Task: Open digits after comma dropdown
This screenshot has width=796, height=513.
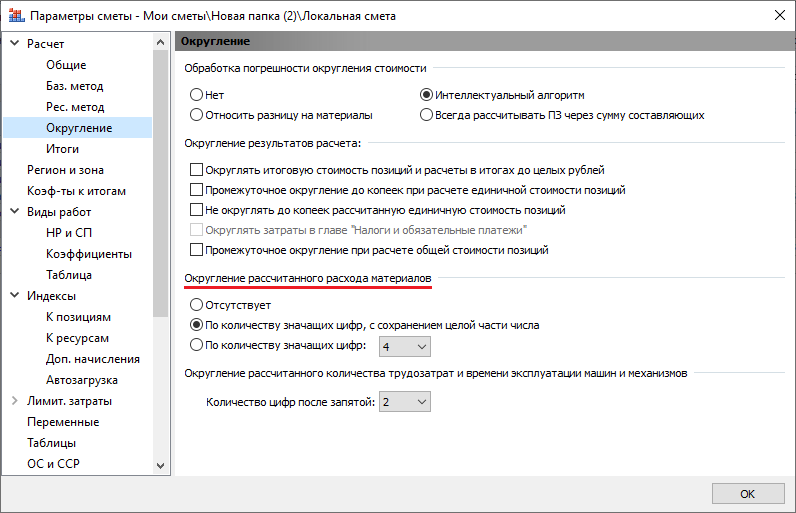Action: 404,402
